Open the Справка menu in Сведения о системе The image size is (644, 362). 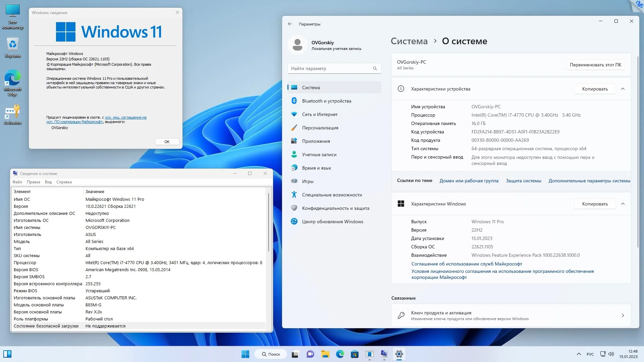click(x=64, y=182)
